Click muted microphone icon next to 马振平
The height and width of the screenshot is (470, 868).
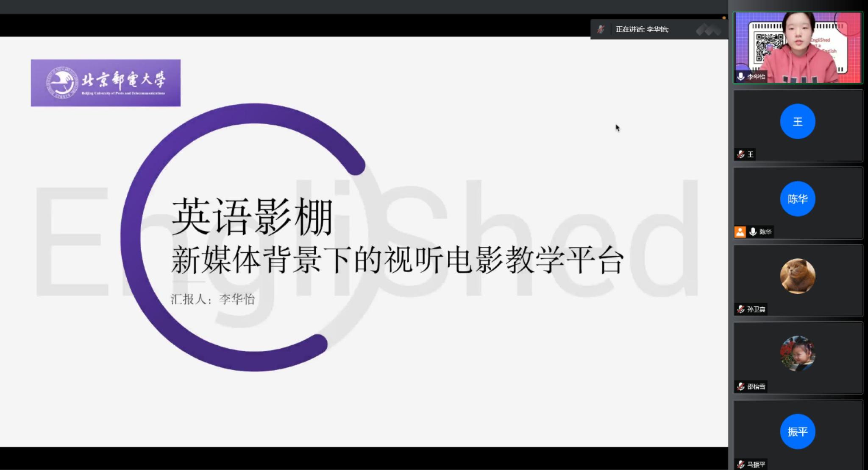pos(740,464)
